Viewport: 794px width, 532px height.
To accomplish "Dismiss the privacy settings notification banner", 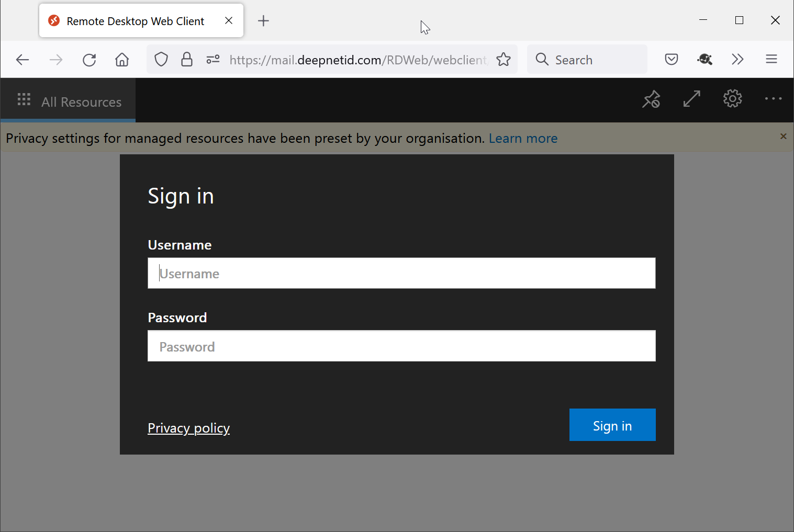I will (x=783, y=137).
